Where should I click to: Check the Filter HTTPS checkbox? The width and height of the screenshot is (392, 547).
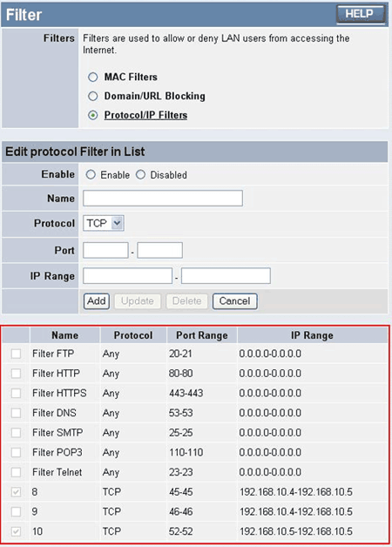(x=16, y=393)
